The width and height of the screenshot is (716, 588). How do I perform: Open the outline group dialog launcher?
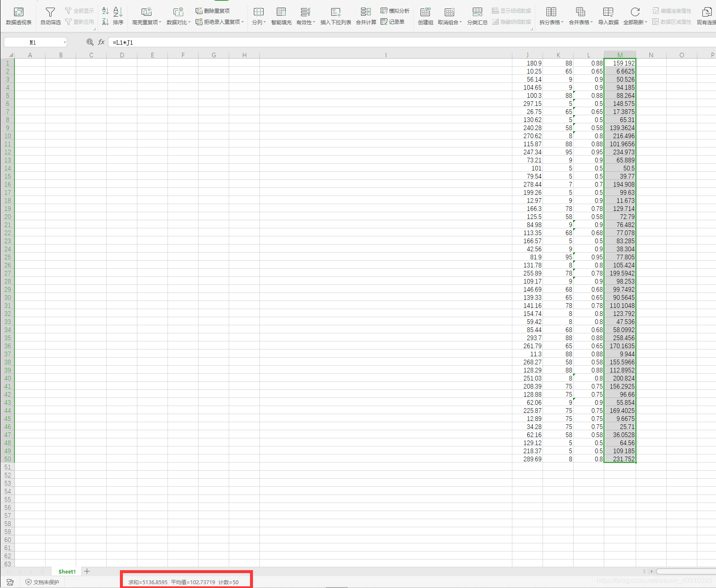tap(531, 29)
